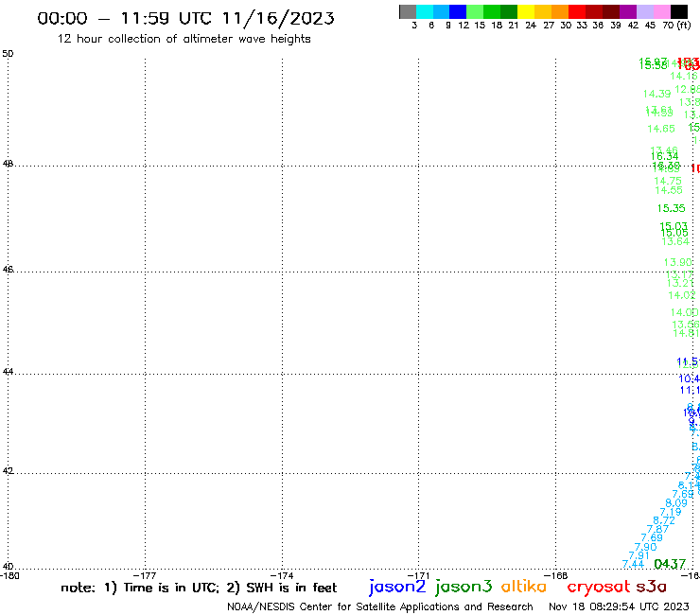This screenshot has width=700, height=615.
Task: Click the wave height value 7.19
Action: click(x=671, y=512)
